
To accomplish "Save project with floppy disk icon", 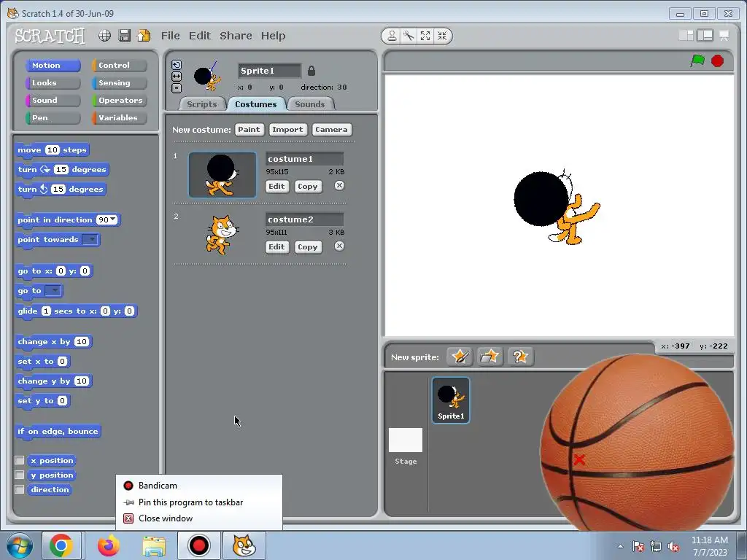I will coord(124,36).
